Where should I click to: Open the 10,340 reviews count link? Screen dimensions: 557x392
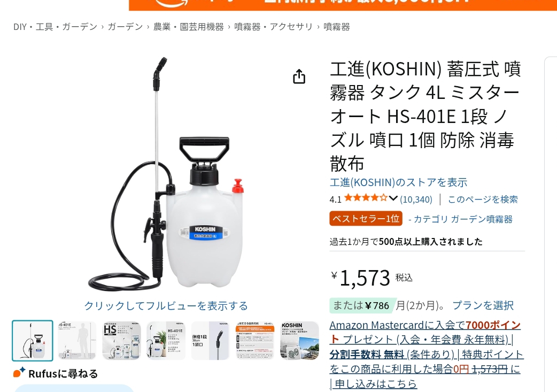tap(416, 199)
